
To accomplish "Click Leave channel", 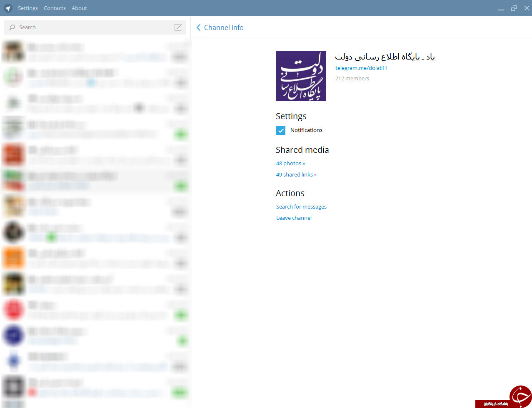I will click(294, 218).
